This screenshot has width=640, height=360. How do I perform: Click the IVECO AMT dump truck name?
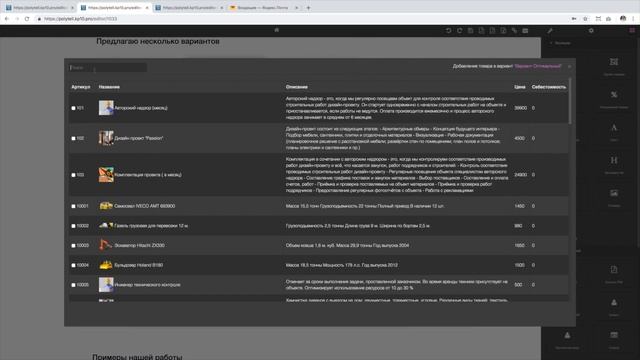coord(144,206)
